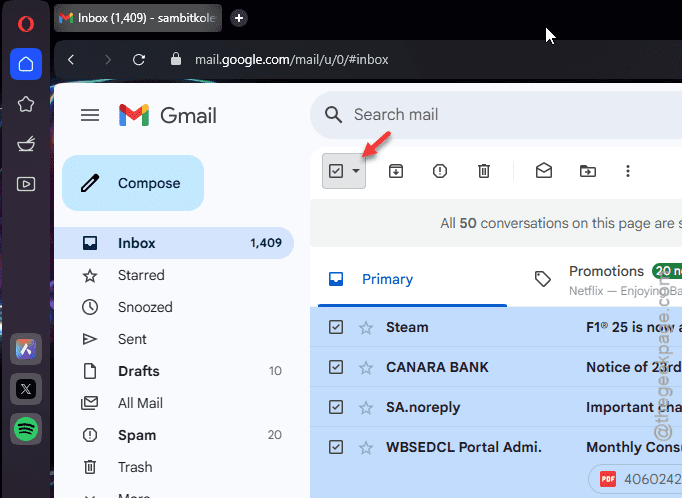Open the select dropdown arrow

pos(356,171)
